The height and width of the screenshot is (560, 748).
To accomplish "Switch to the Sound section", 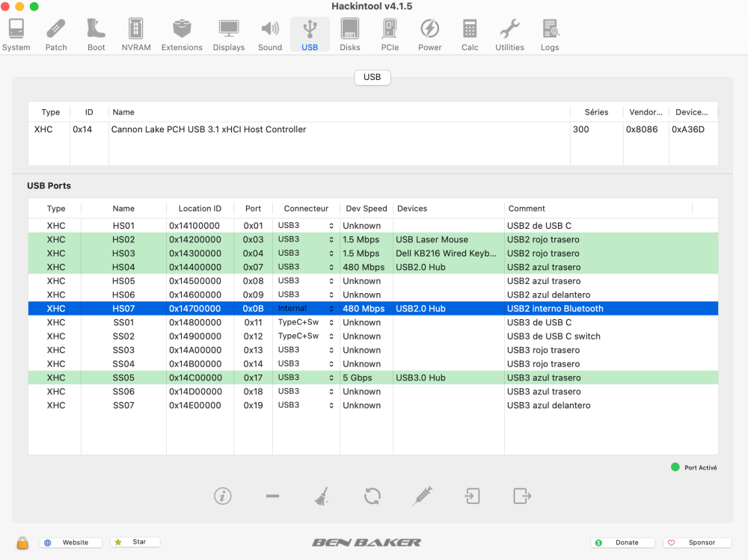I will (x=270, y=35).
